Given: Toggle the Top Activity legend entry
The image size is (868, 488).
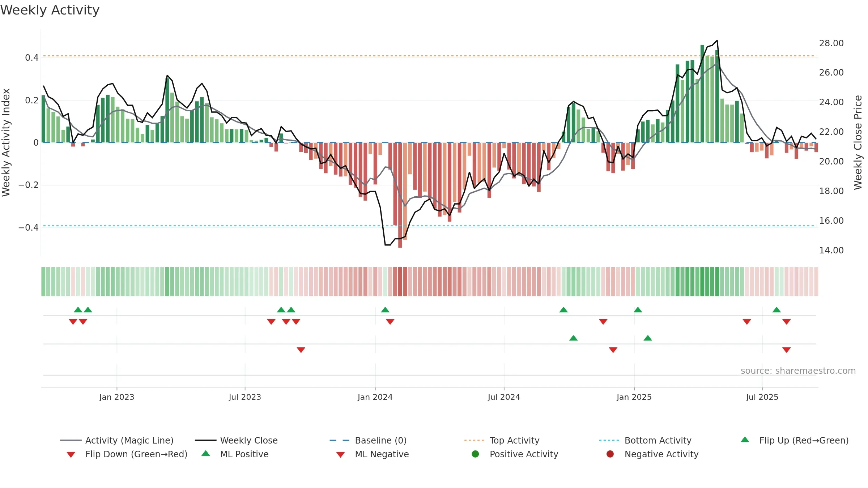Looking at the screenshot, I should (502, 440).
